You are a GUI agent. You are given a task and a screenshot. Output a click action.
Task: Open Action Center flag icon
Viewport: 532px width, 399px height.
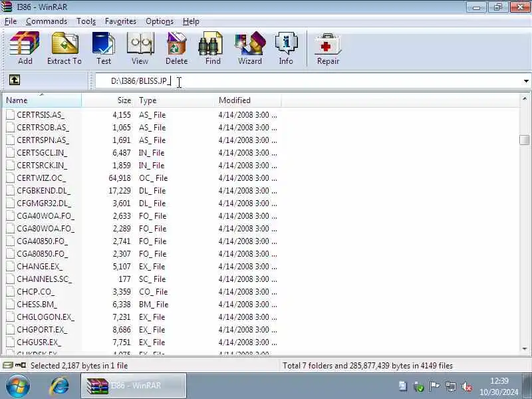[435, 386]
